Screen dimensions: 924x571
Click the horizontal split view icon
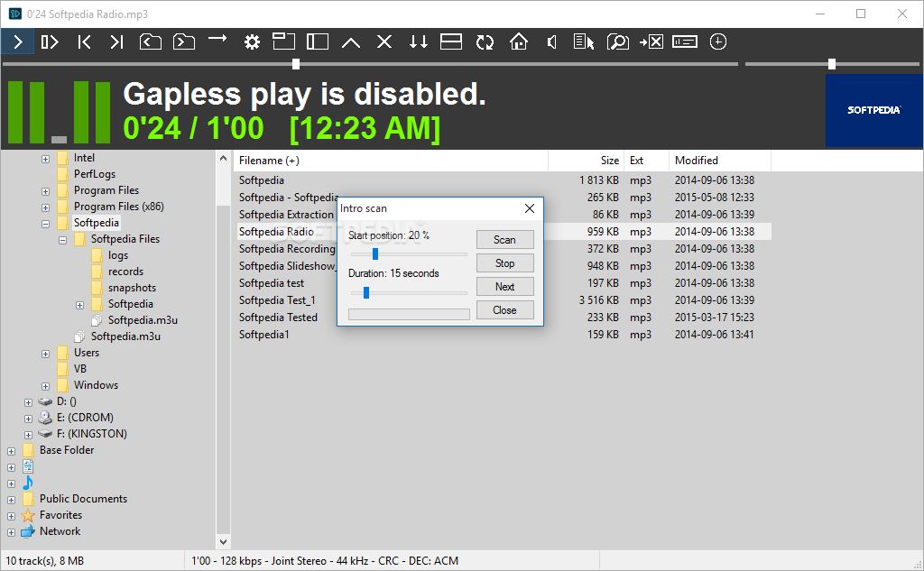pyautogui.click(x=451, y=41)
